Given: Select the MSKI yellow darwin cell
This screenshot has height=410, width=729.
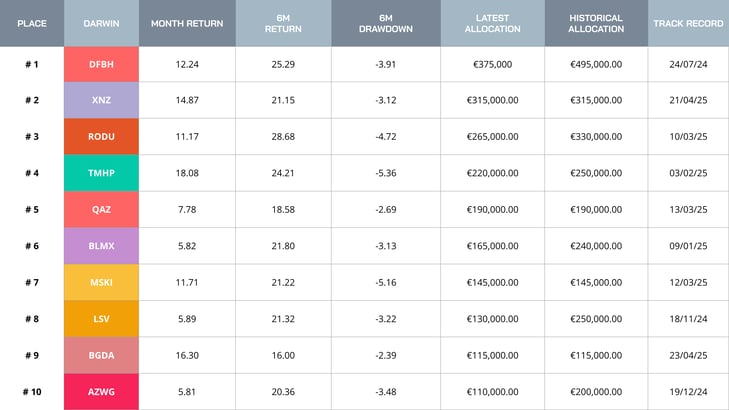Looking at the screenshot, I should point(101,283).
